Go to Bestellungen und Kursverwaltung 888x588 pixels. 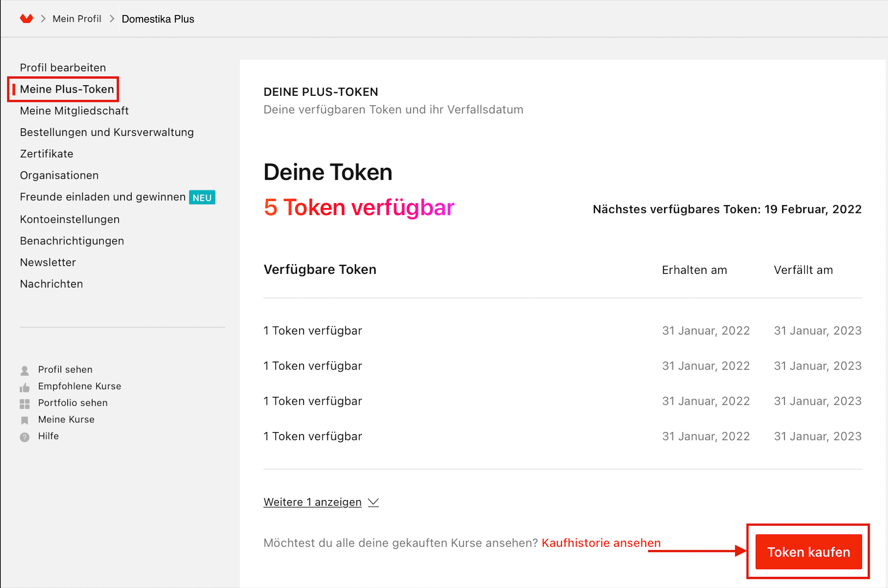click(107, 132)
